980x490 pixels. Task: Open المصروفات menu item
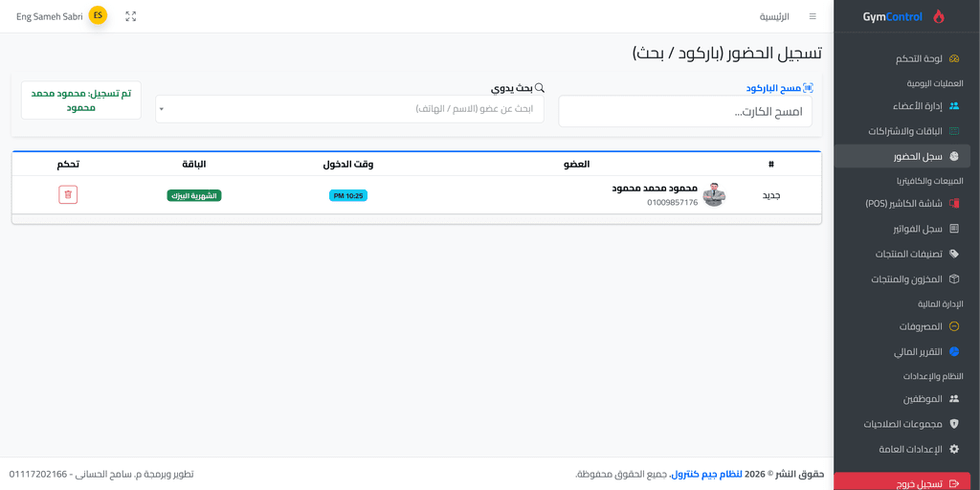pyautogui.click(x=902, y=326)
